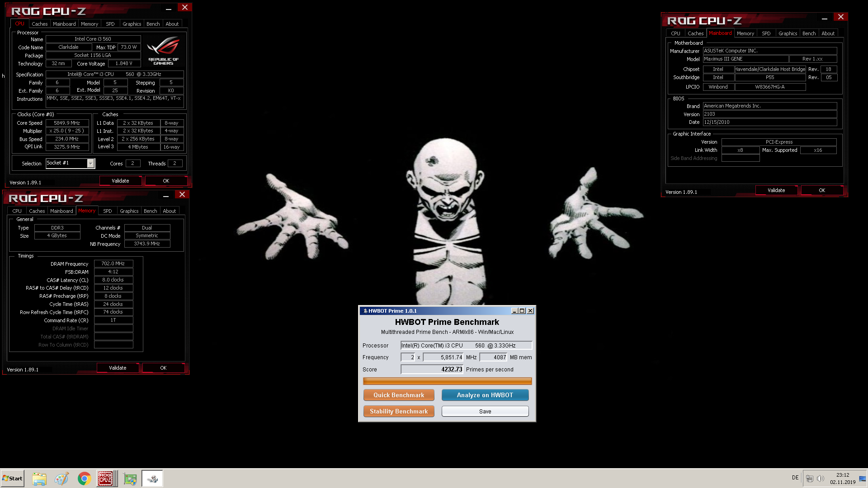Click the orange benchmark progress bar
The image size is (868, 488).
click(x=447, y=381)
